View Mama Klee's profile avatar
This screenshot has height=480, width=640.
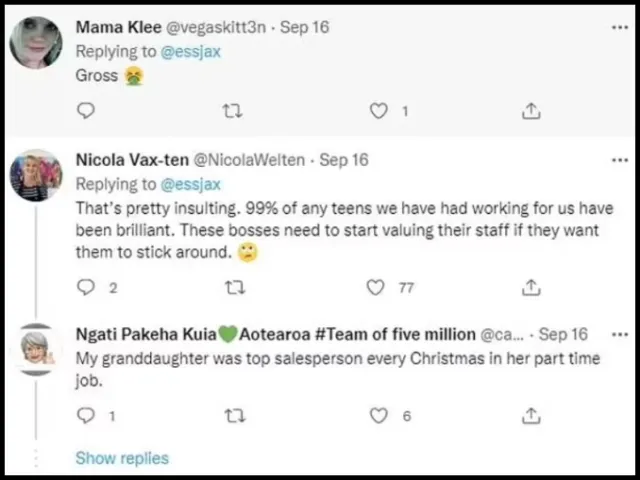click(36, 44)
